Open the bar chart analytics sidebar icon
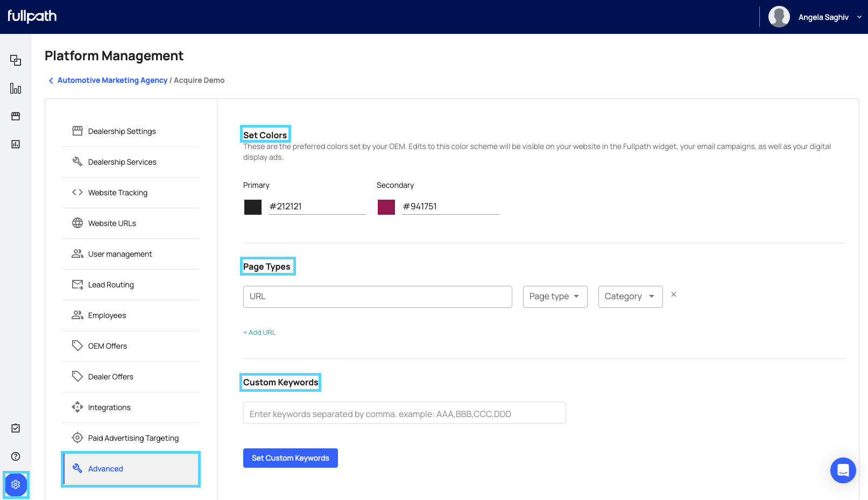This screenshot has width=868, height=500. coord(16,88)
